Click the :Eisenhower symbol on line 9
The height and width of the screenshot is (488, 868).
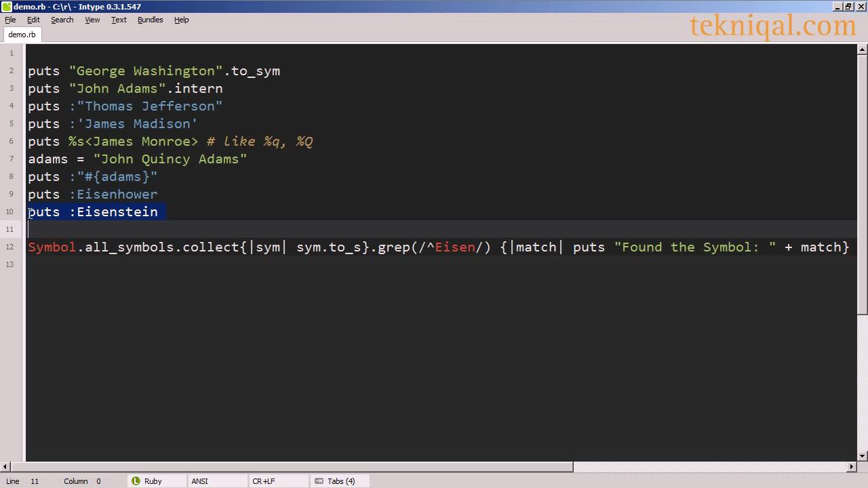113,195
